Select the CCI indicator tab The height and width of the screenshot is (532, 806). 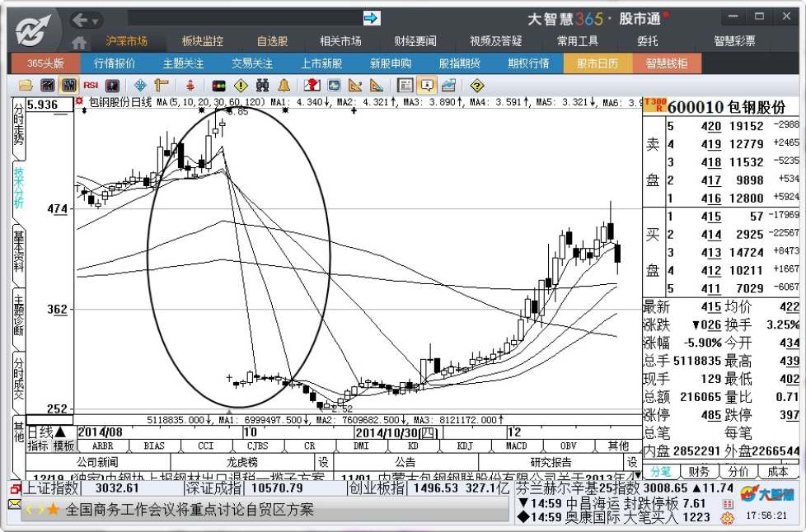(205, 446)
